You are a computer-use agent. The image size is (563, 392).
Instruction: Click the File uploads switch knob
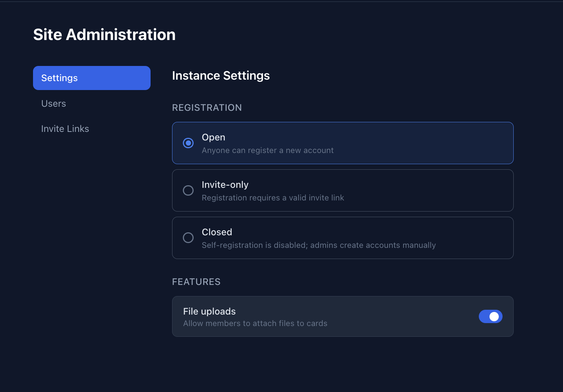(x=494, y=316)
